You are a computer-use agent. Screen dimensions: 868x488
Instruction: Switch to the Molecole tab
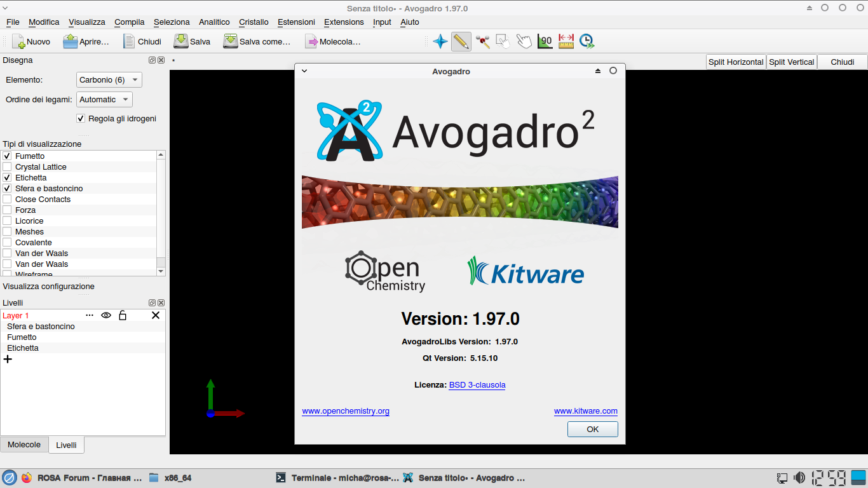tap(24, 444)
